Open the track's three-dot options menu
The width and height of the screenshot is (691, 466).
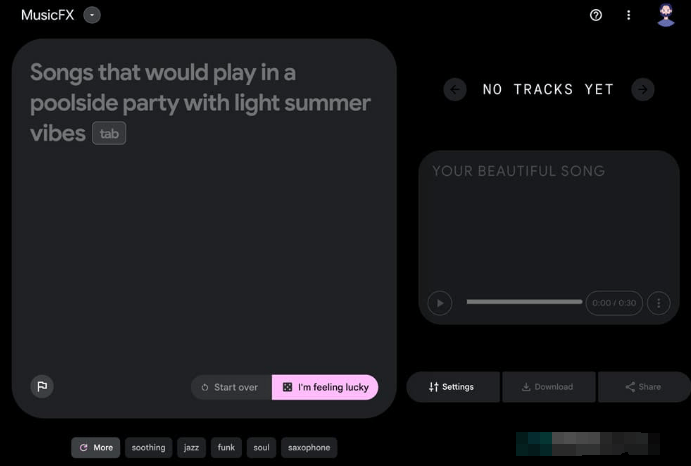pos(659,303)
